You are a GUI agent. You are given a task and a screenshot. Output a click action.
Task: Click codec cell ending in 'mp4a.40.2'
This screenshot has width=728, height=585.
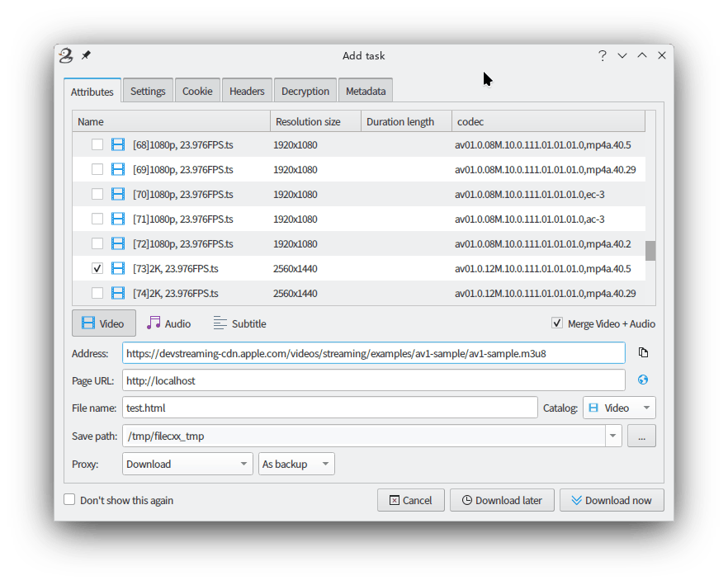coord(543,243)
